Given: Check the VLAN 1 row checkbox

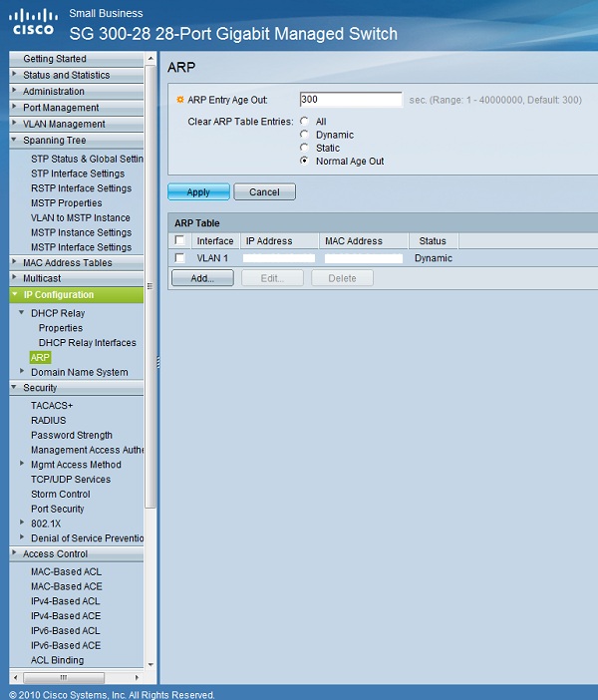Looking at the screenshot, I should coord(179,257).
